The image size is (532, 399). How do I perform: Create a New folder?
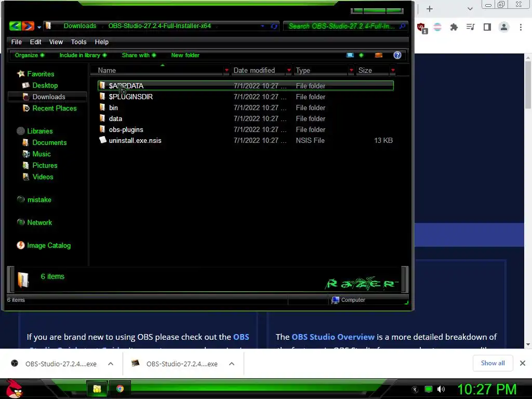tap(185, 55)
